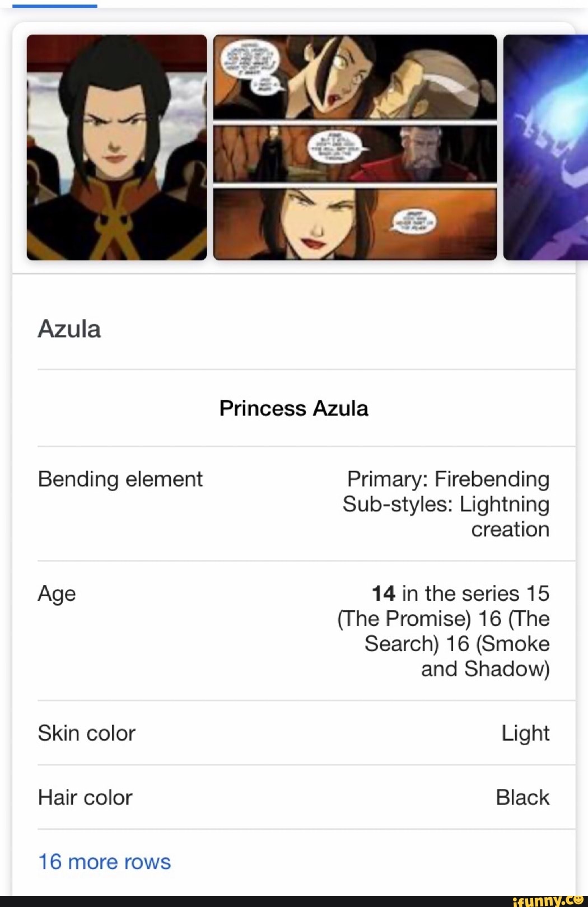
Task: Expand the '16 more rows' table section
Action: click(104, 862)
